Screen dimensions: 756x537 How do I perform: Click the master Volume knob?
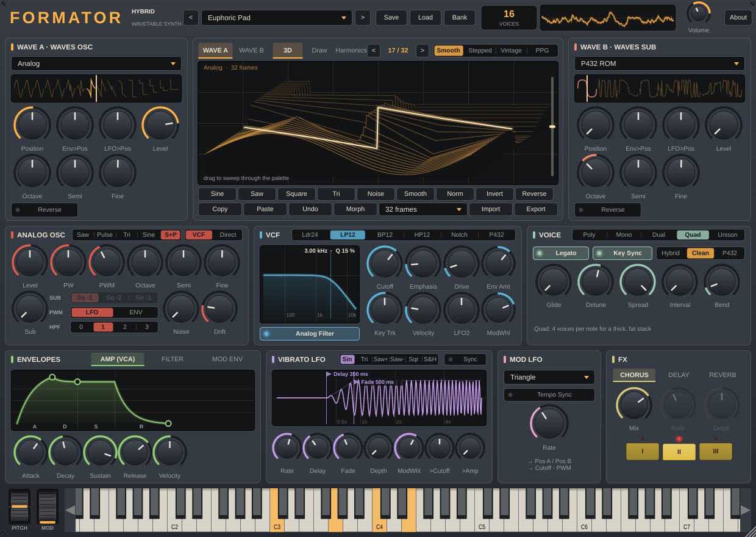click(699, 13)
